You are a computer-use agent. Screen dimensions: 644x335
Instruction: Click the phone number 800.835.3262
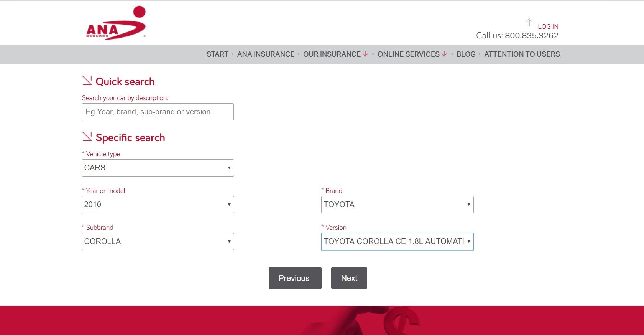click(531, 36)
